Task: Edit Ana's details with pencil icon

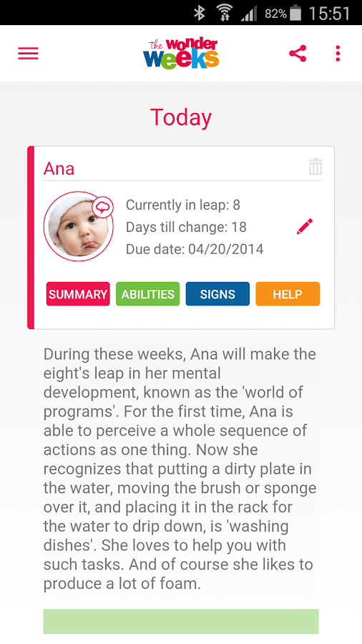Action: pyautogui.click(x=305, y=226)
